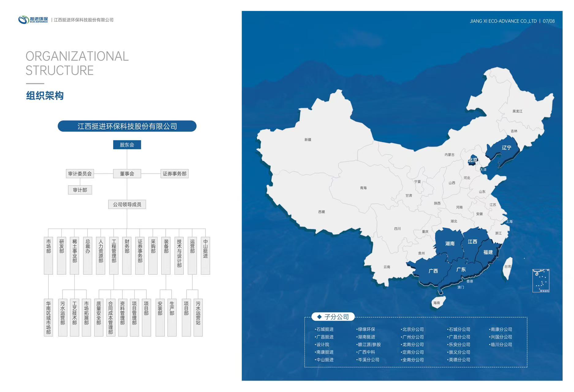Click the 审计委员会 box

tap(80, 174)
